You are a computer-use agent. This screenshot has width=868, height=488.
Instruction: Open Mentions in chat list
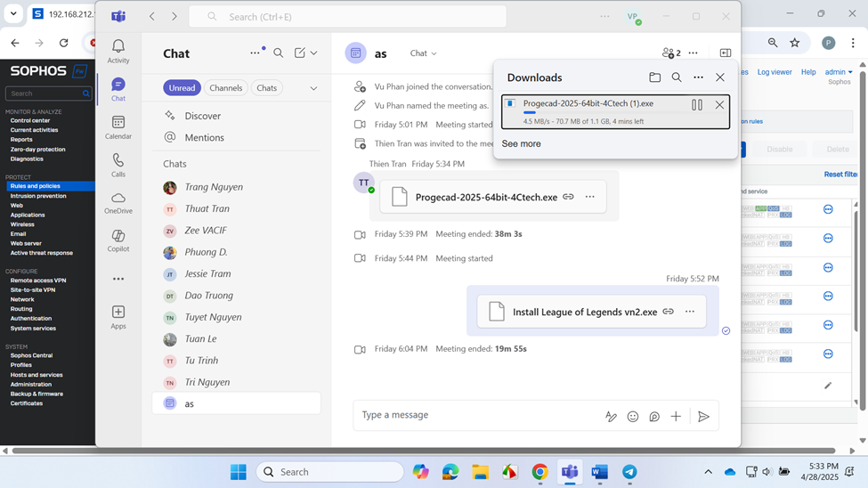click(x=204, y=137)
